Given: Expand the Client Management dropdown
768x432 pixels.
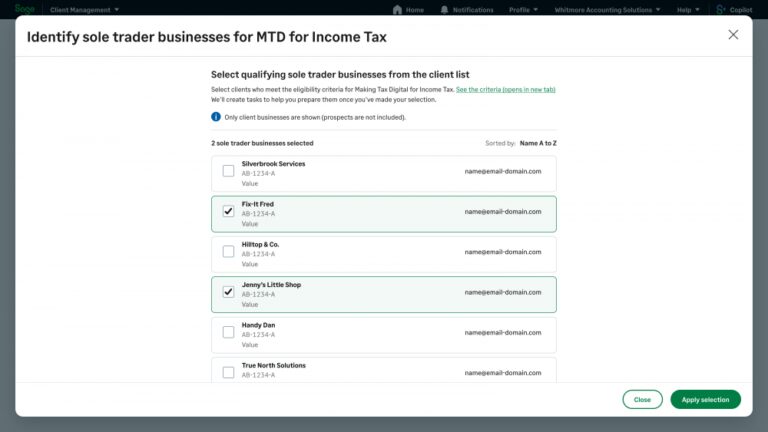Looking at the screenshot, I should click(x=84, y=10).
